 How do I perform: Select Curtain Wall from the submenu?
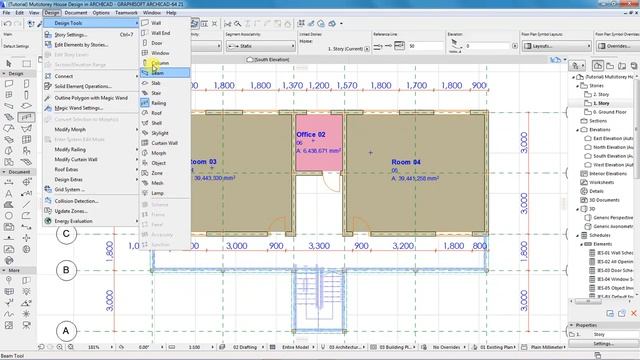click(x=165, y=143)
